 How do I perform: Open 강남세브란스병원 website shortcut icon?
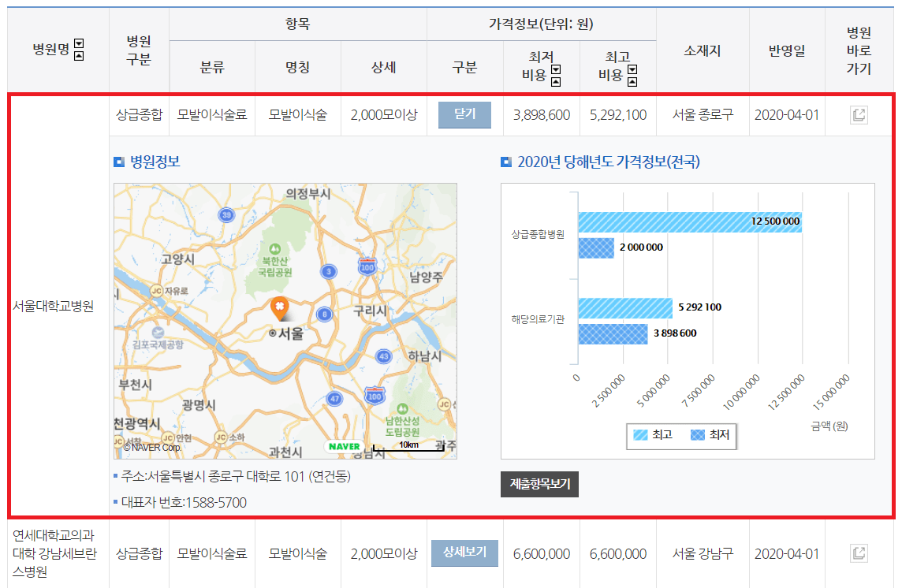click(x=859, y=553)
